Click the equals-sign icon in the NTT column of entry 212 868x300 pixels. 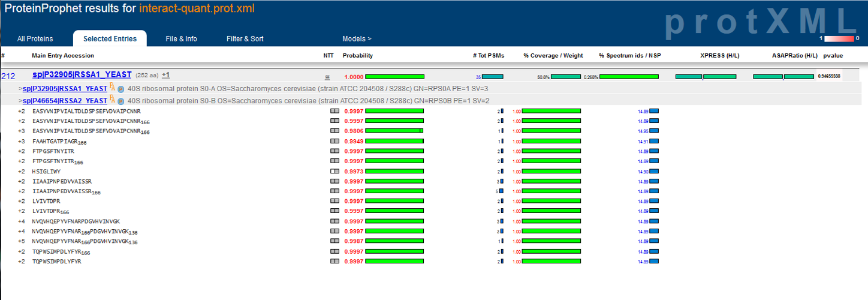(x=327, y=77)
